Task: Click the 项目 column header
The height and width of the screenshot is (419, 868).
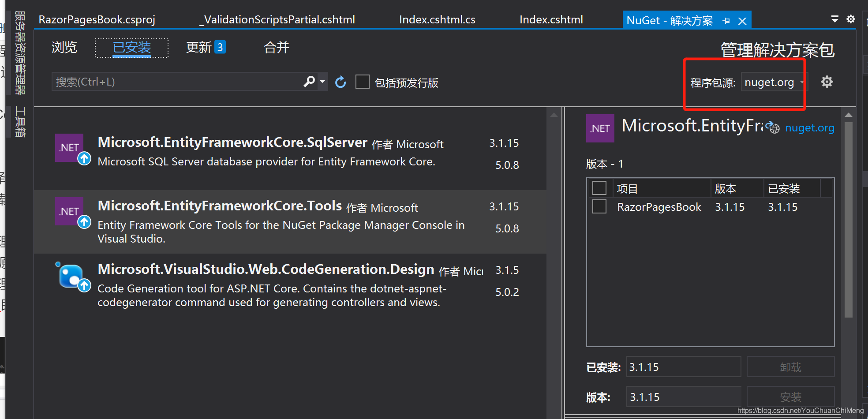Action: click(x=662, y=188)
